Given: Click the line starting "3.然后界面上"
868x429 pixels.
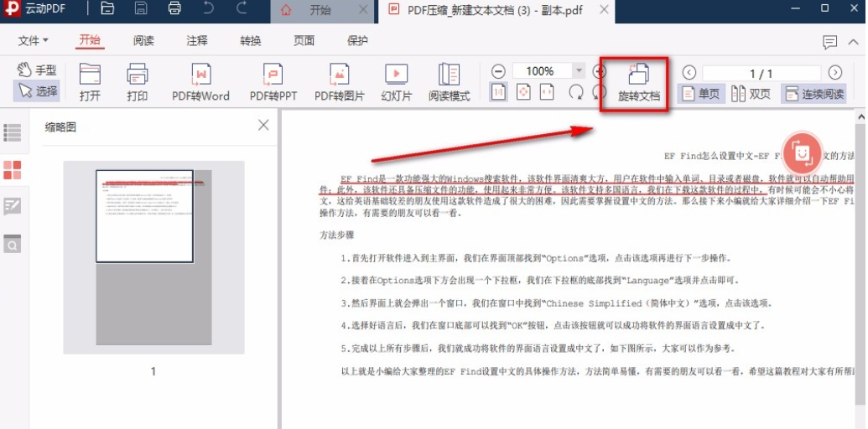Looking at the screenshot, I should 556,303.
